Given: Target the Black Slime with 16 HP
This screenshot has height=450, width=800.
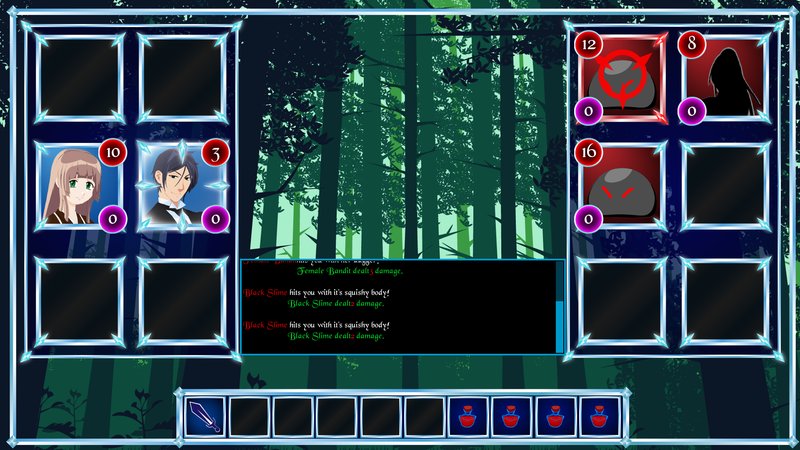Looking at the screenshot, I should tap(621, 186).
